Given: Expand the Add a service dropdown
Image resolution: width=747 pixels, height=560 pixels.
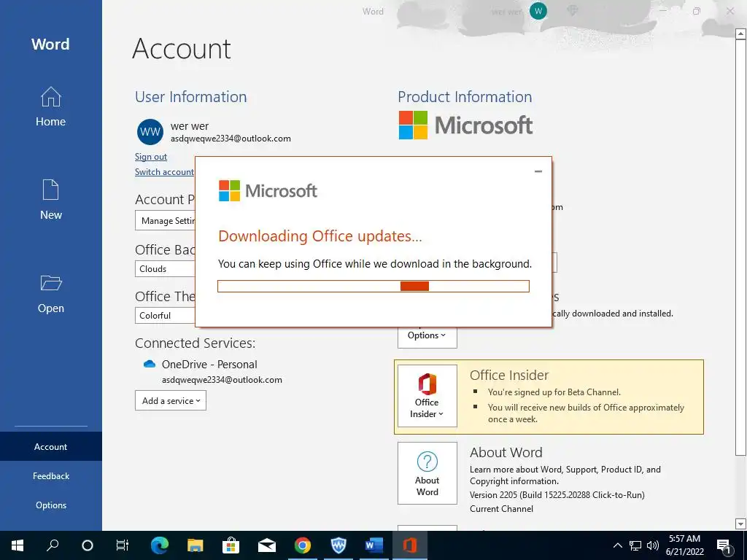Looking at the screenshot, I should point(171,400).
